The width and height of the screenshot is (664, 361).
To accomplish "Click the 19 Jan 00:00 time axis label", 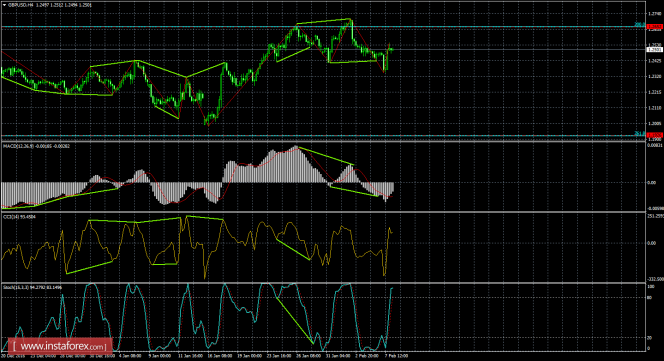I will click(x=248, y=356).
